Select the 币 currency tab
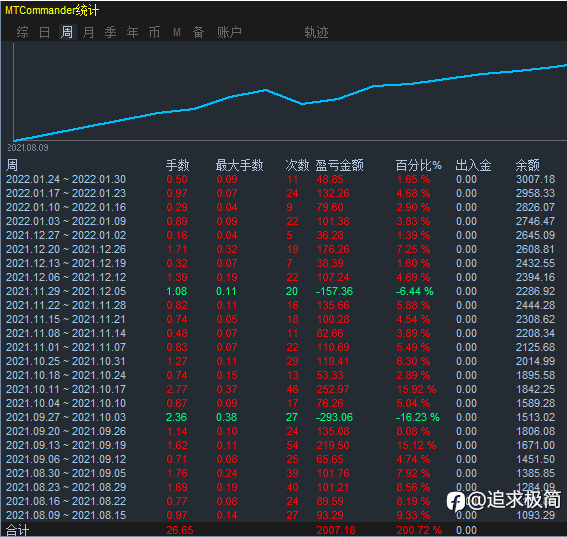This screenshot has height=537, width=567. 154,32
